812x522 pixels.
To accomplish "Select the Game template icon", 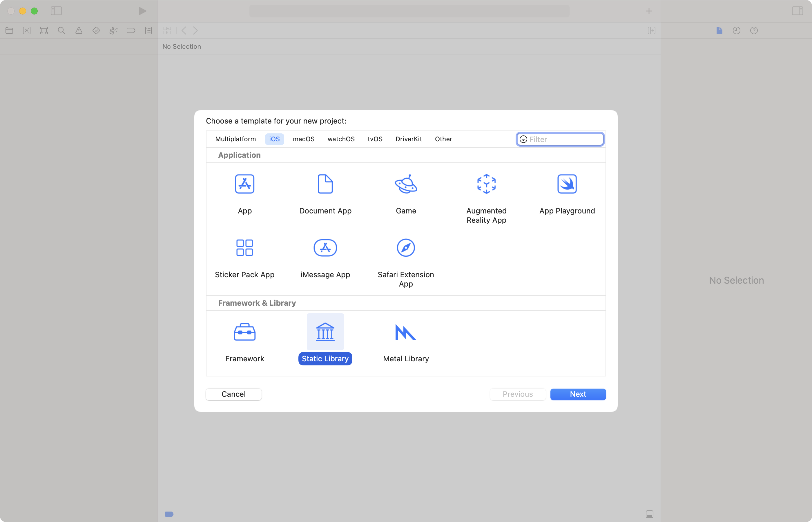I will (x=406, y=184).
